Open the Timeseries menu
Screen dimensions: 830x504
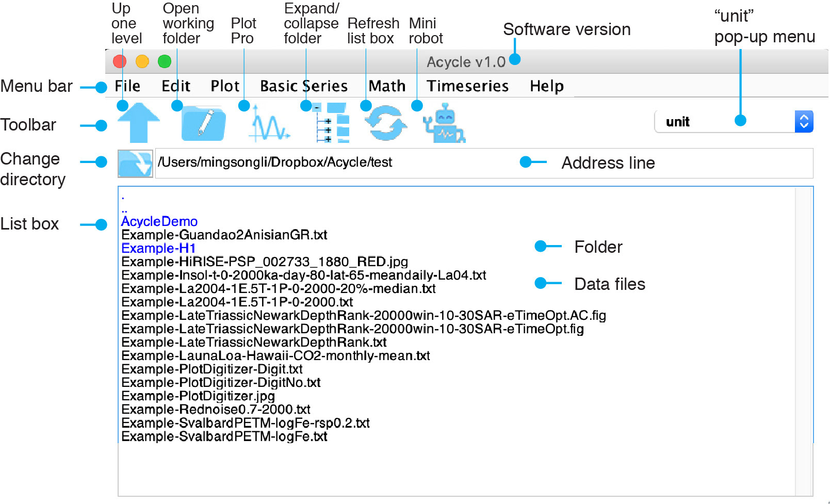(467, 86)
